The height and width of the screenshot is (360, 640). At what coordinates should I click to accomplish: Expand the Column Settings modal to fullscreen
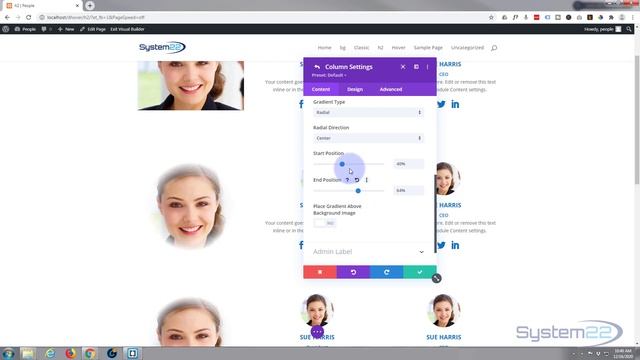tap(416, 67)
